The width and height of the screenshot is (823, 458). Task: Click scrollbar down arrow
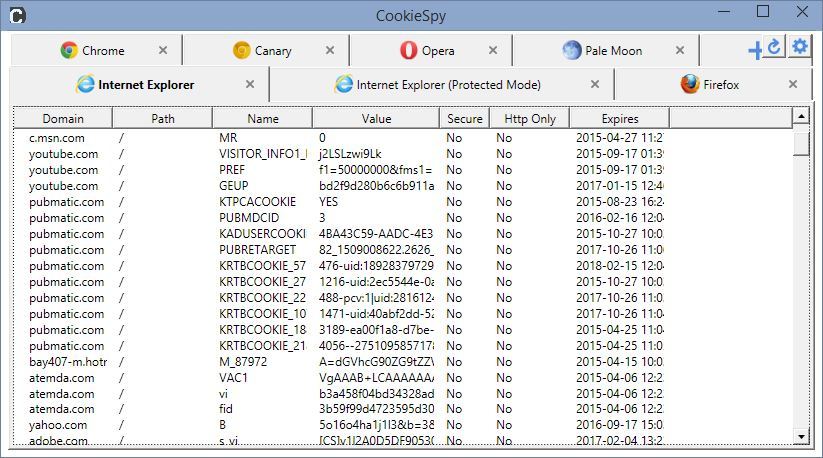pos(800,436)
